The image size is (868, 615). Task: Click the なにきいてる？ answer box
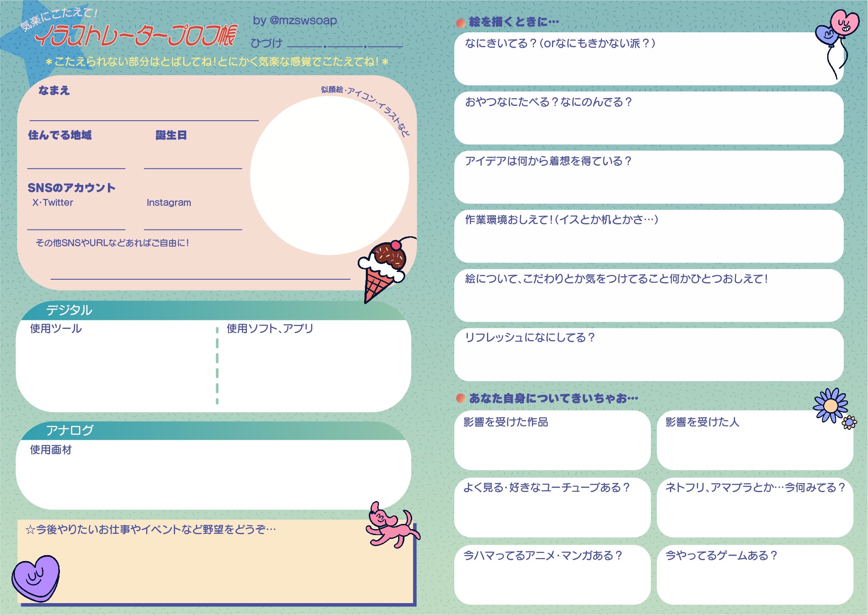tap(649, 59)
